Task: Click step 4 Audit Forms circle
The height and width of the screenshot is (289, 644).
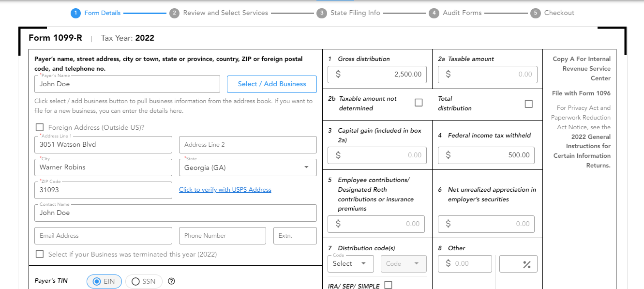Action: (434, 13)
